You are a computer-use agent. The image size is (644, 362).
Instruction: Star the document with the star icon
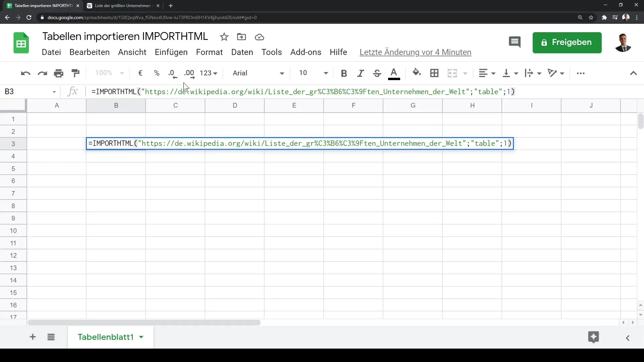point(224,37)
